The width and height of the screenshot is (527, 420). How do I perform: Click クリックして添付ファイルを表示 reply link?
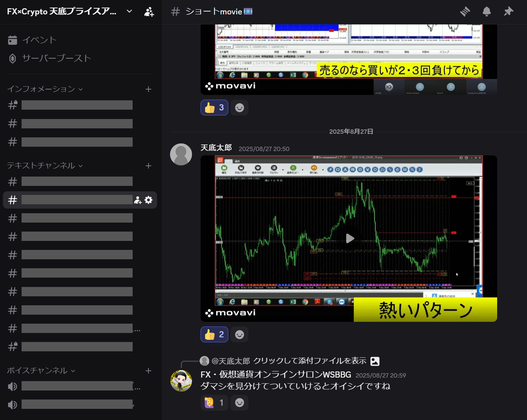tap(310, 361)
